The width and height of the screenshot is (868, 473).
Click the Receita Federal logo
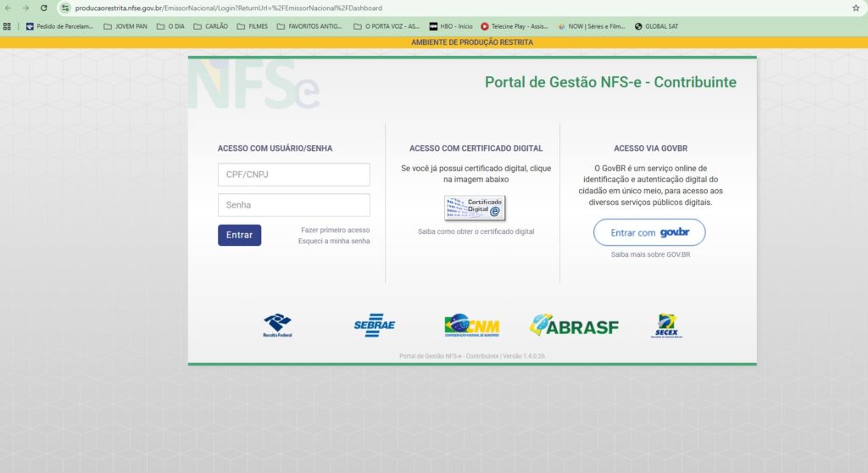click(277, 326)
